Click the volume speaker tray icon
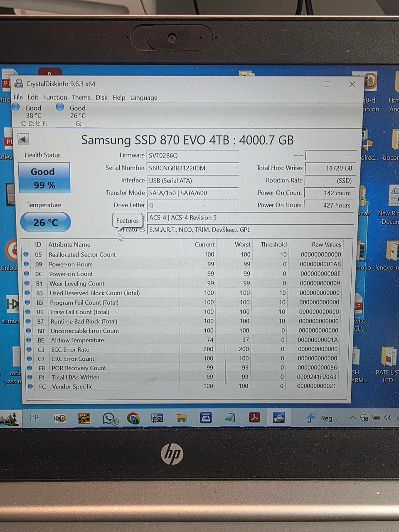This screenshot has width=399, height=532. point(388,418)
